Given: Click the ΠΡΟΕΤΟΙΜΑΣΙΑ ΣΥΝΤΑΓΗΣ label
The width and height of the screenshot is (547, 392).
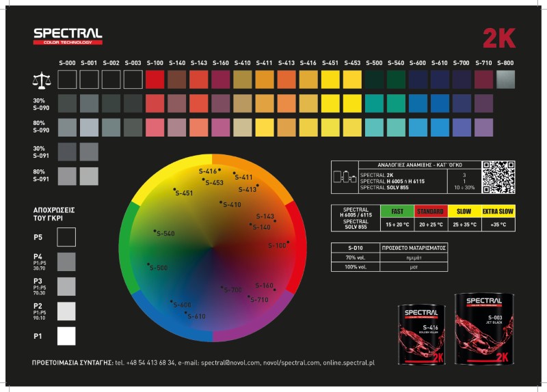Looking at the screenshot, I should [72, 363].
